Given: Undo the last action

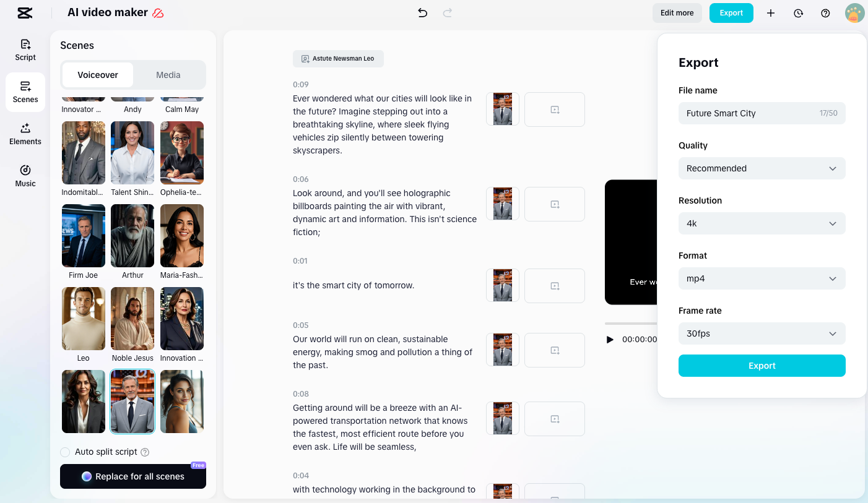Looking at the screenshot, I should (423, 12).
